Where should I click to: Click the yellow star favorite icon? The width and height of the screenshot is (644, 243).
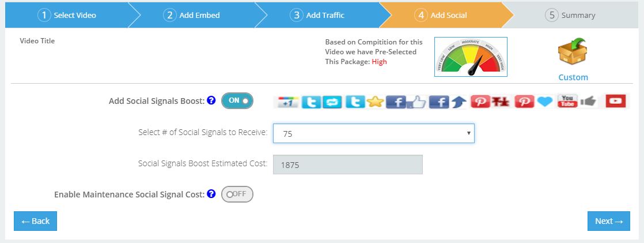(x=375, y=102)
